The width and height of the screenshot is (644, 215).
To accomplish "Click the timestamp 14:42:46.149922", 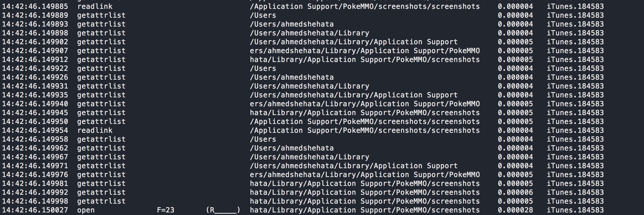I will click(35, 69).
